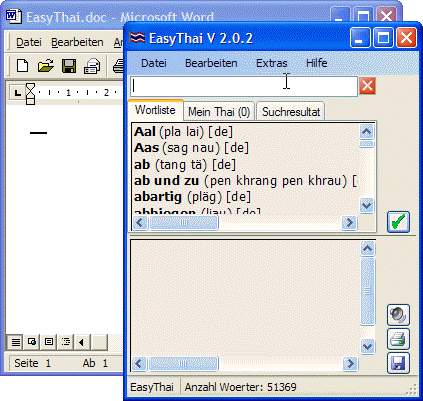Click detail pane scroll down arrow
The image size is (423, 401).
tap(367, 346)
